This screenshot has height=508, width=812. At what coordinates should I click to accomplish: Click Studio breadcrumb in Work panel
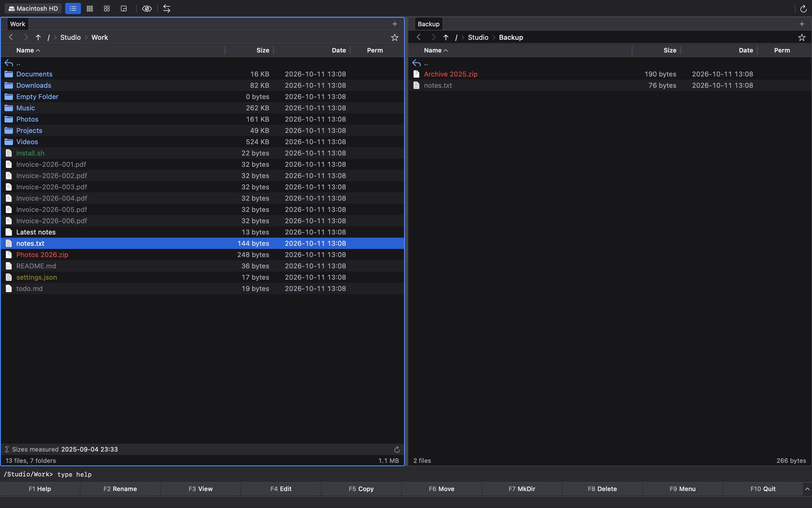[70, 37]
